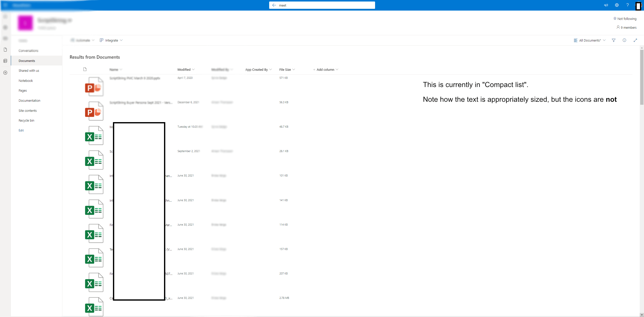Click the vertical scrollbar thumb
This screenshot has width=644, height=317.
point(642,77)
